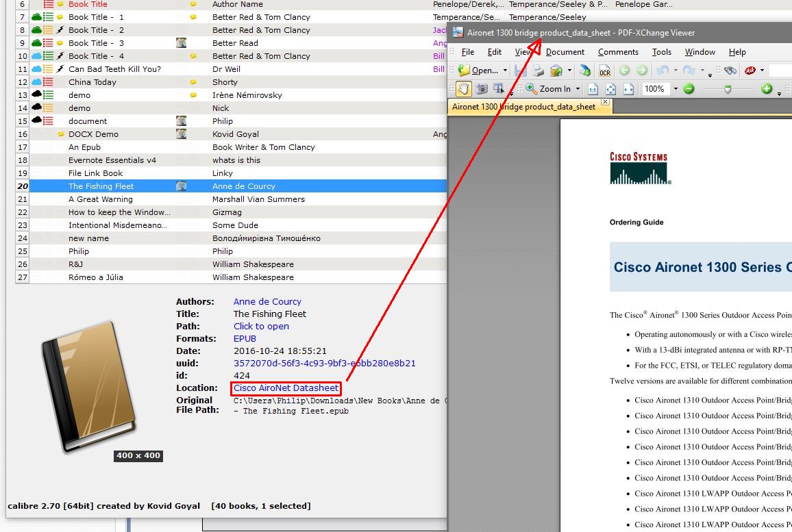Image resolution: width=792 pixels, height=532 pixels.
Task: Click the Undo icon in PDF-XChange toolbar
Action: [663, 71]
